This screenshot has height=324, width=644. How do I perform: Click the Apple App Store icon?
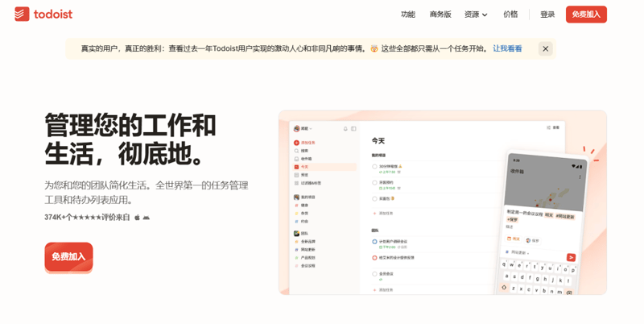click(137, 218)
